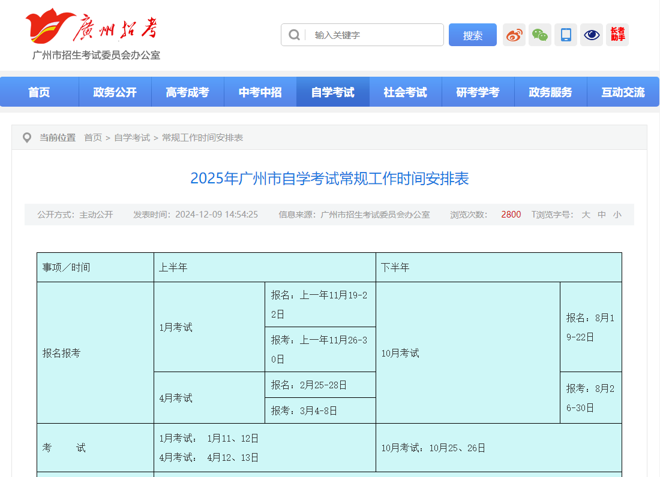Set font size to 小

click(617, 214)
